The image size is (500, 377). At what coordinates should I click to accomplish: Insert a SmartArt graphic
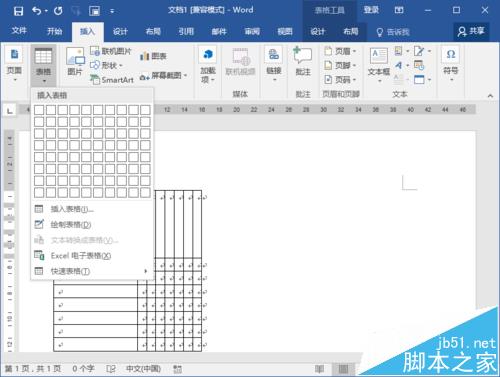click(x=112, y=80)
